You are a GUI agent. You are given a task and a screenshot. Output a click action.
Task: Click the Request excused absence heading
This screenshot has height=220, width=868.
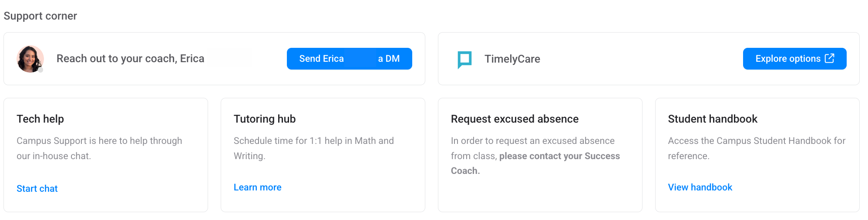(515, 119)
